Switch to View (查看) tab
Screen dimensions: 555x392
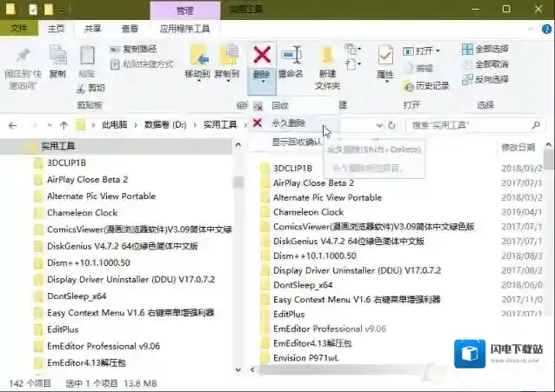point(130,29)
